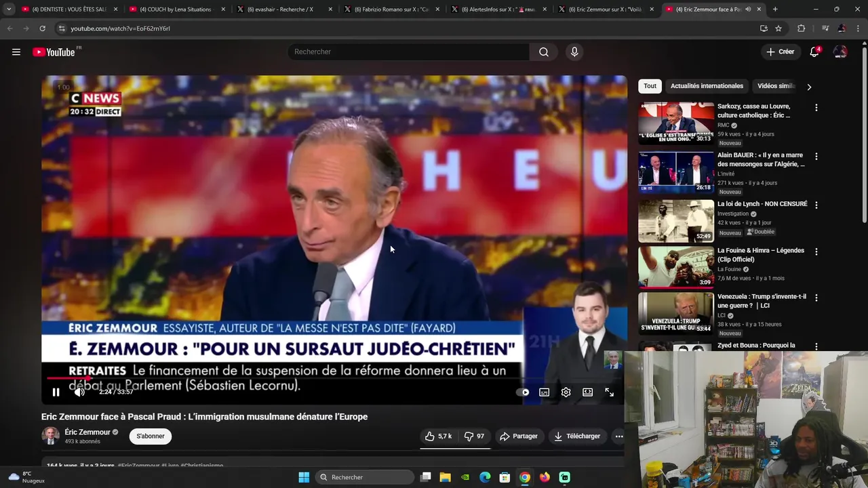Reload the page
868x488 pixels.
click(x=42, y=28)
